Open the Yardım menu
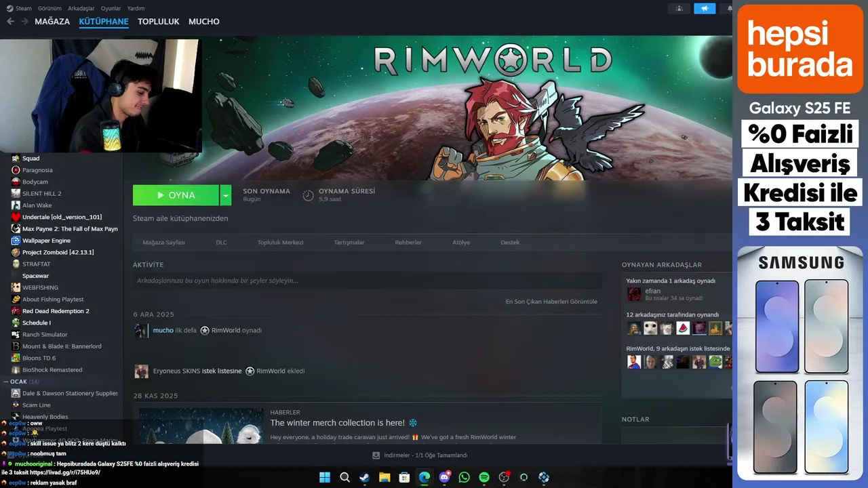Image resolution: width=868 pixels, height=488 pixels. (x=136, y=8)
